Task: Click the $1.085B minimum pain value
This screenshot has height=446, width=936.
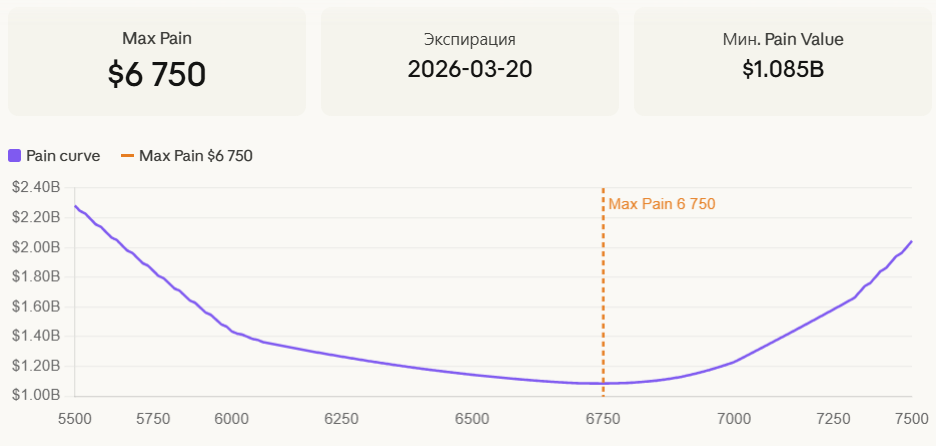Action: pyautogui.click(x=783, y=70)
